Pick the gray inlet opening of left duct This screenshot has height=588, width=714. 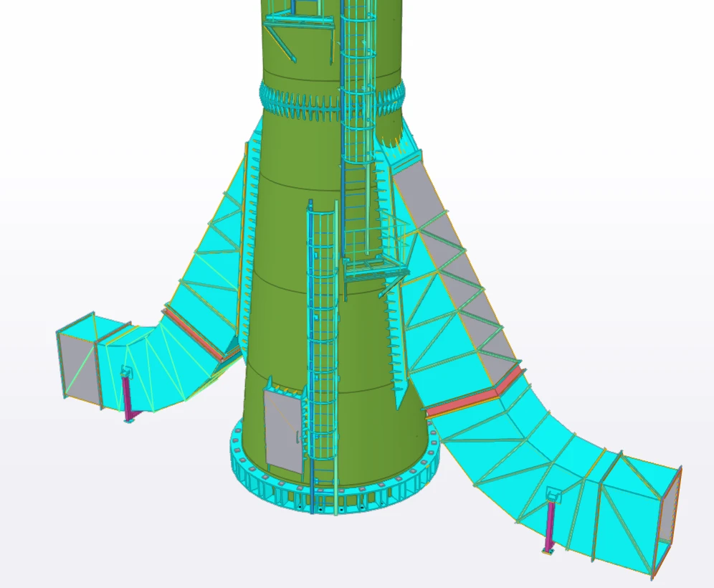click(x=78, y=363)
